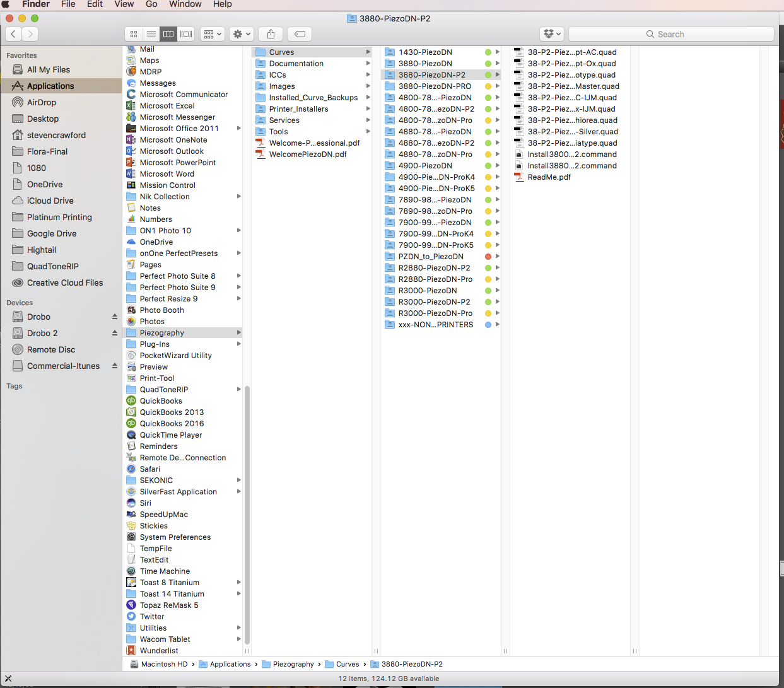
Task: Click the Time Machine app icon
Action: [x=131, y=571]
